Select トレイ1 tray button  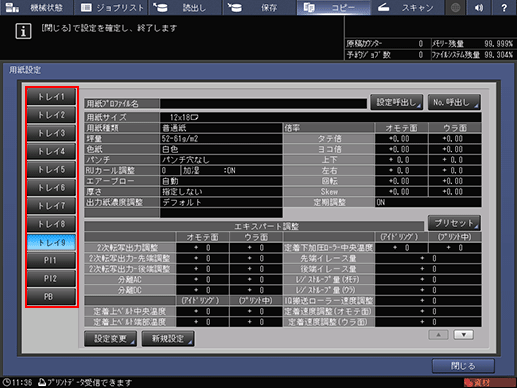51,97
